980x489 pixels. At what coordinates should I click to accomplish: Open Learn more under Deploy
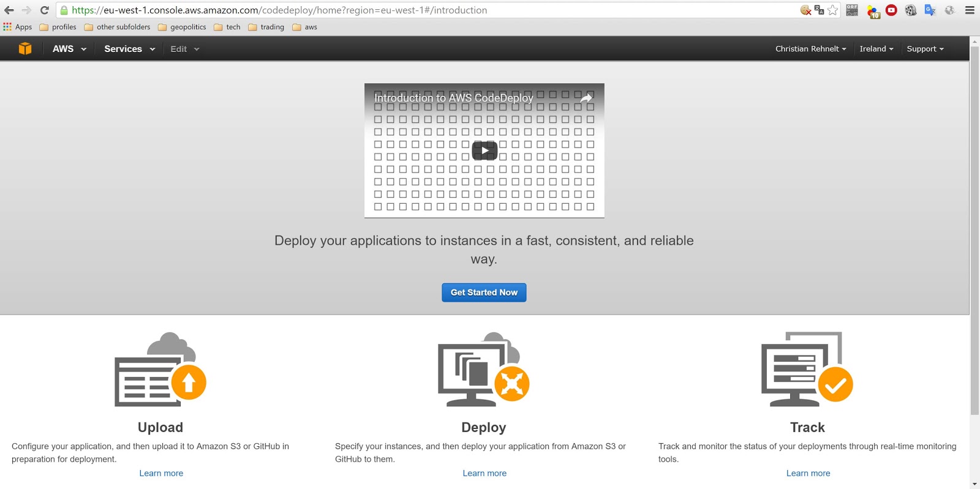point(484,473)
